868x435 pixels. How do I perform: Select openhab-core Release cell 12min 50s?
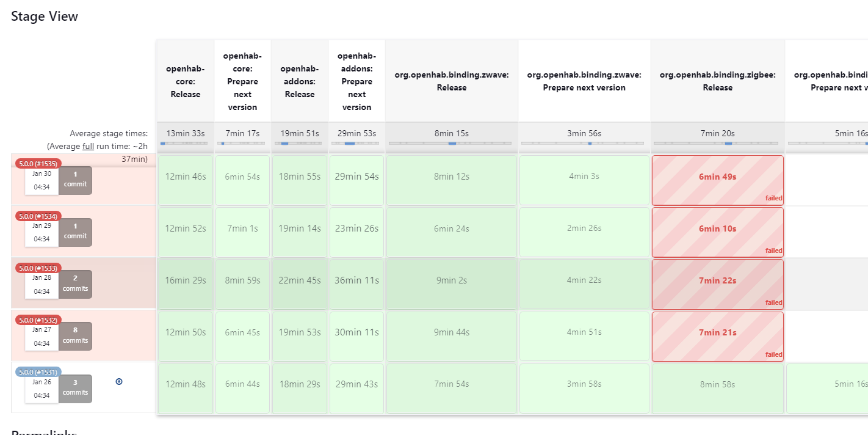[186, 336]
